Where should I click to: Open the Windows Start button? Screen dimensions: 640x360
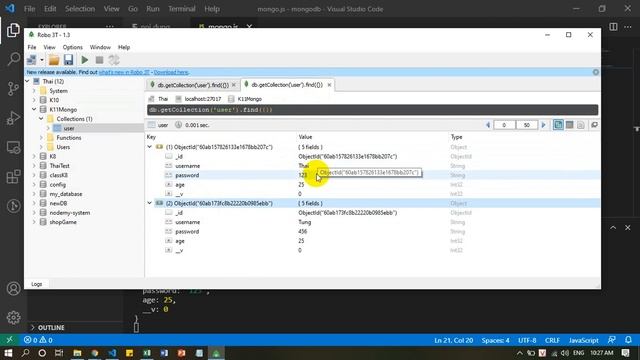click(8, 353)
